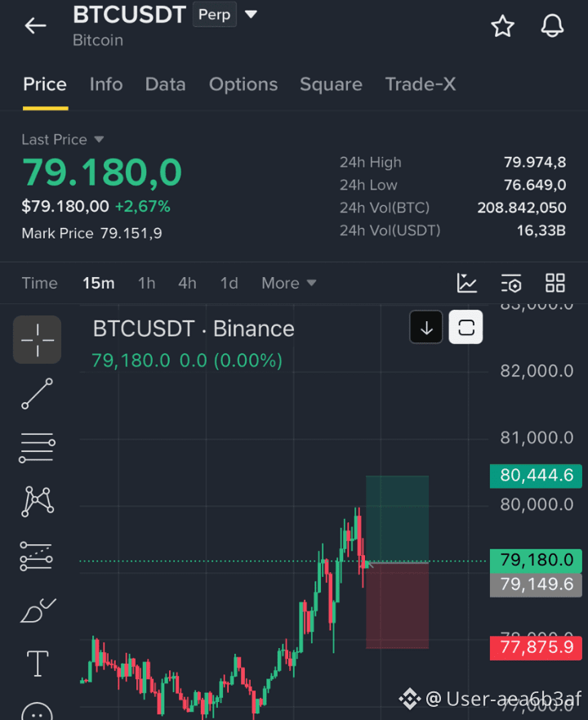Select the XABCD pattern tool
Viewport: 588px width, 720px height.
38,502
